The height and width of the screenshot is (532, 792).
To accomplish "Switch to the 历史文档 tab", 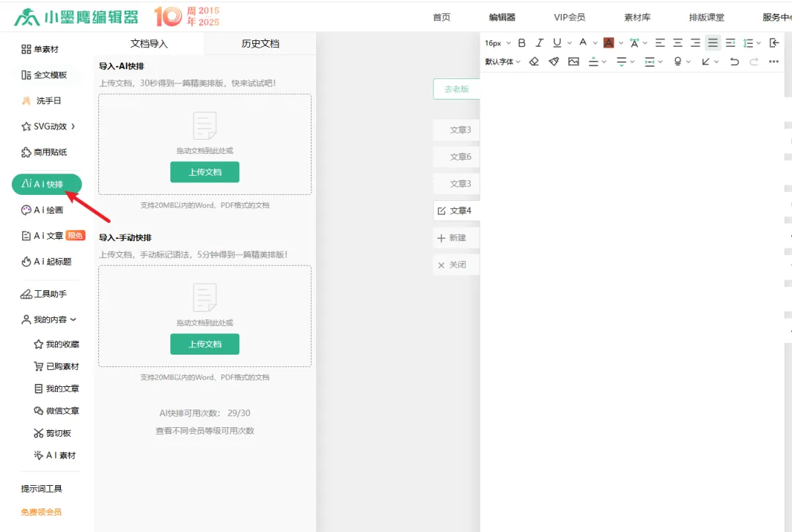I will pos(260,43).
